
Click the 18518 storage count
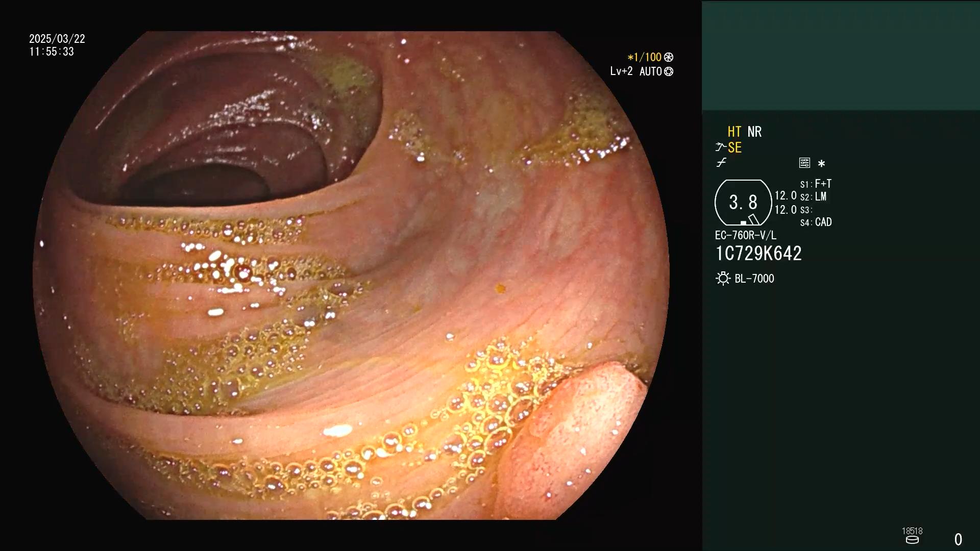[912, 531]
